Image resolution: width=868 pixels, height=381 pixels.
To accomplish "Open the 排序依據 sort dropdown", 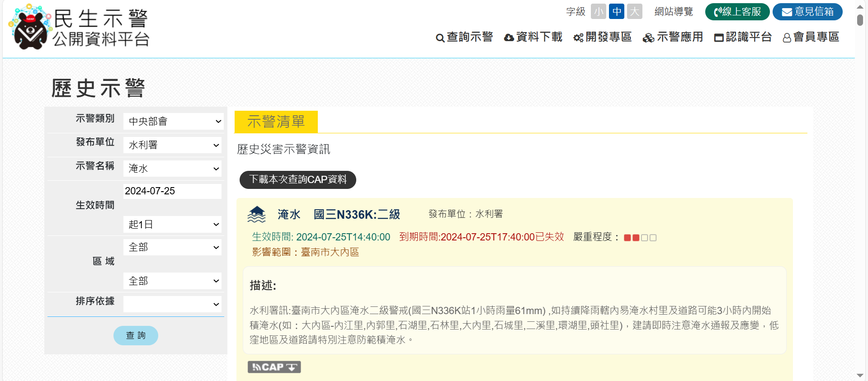I will point(172,304).
